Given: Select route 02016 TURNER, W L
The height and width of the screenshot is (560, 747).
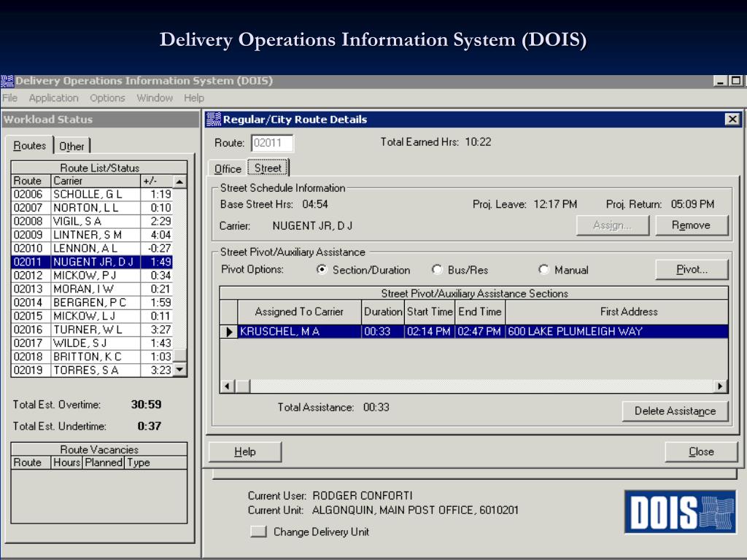Looking at the screenshot, I should (92, 330).
